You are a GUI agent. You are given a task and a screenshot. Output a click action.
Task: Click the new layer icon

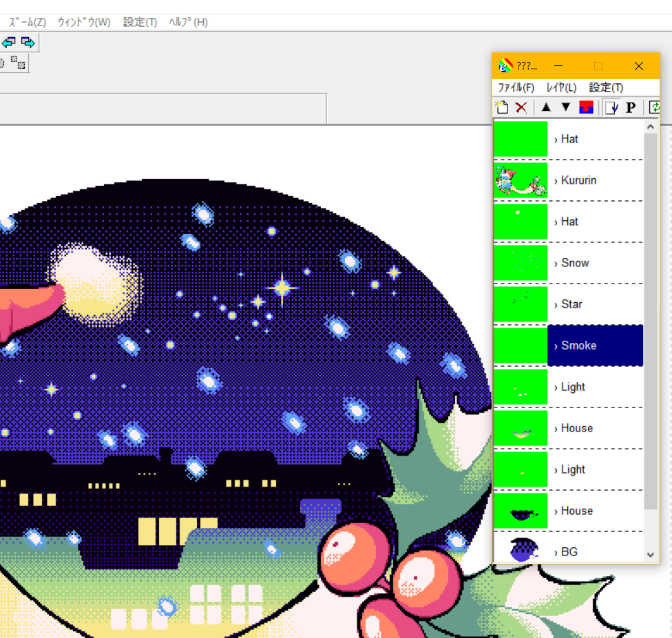pyautogui.click(x=502, y=107)
